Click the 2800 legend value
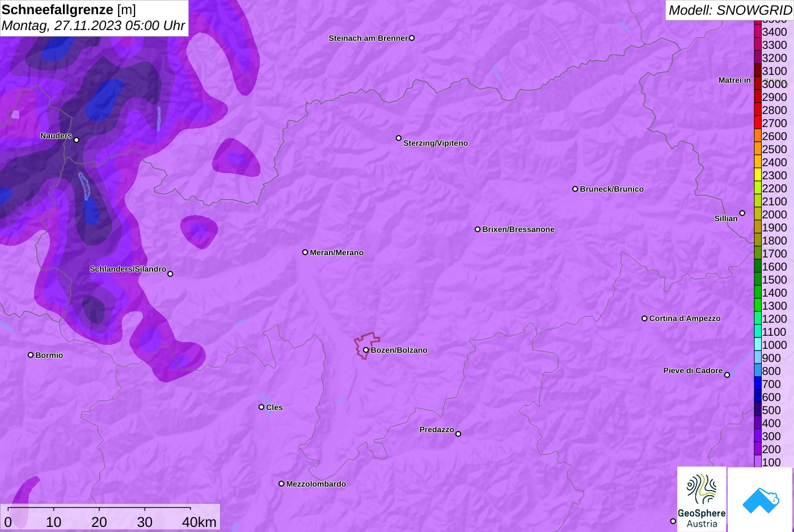Image resolution: width=794 pixels, height=532 pixels. (775, 110)
